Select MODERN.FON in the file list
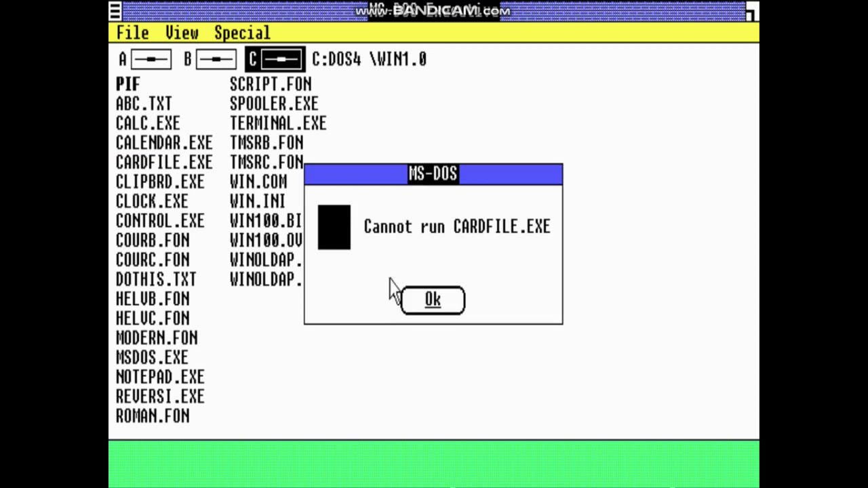868x488 pixels. [x=157, y=338]
